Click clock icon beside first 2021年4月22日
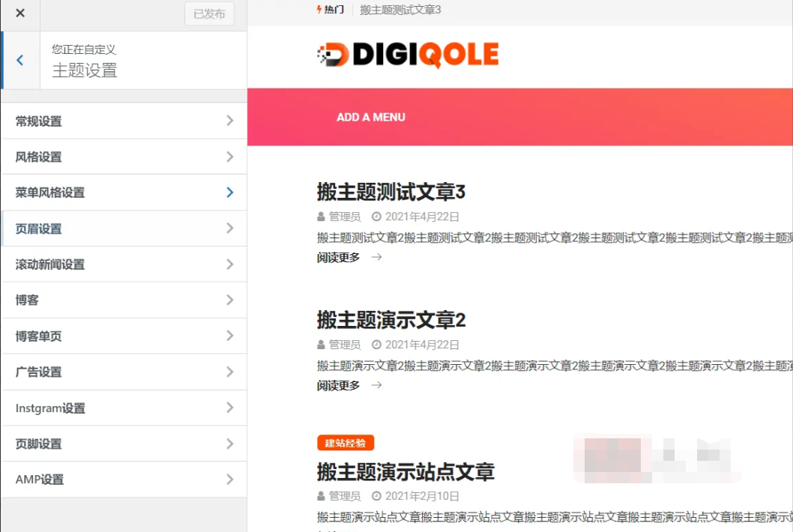The height and width of the screenshot is (532, 793). (376, 217)
